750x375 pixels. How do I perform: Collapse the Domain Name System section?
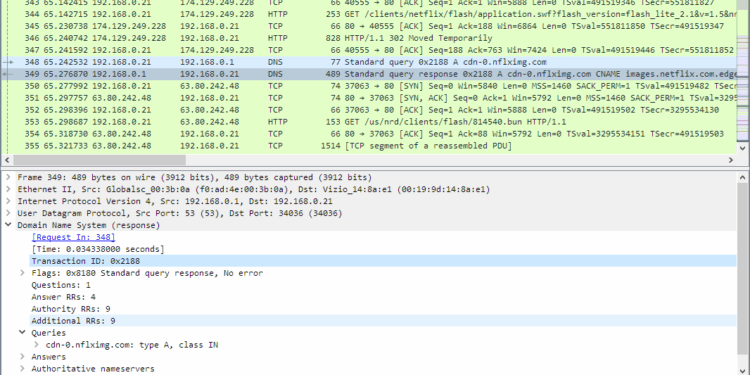[8, 225]
